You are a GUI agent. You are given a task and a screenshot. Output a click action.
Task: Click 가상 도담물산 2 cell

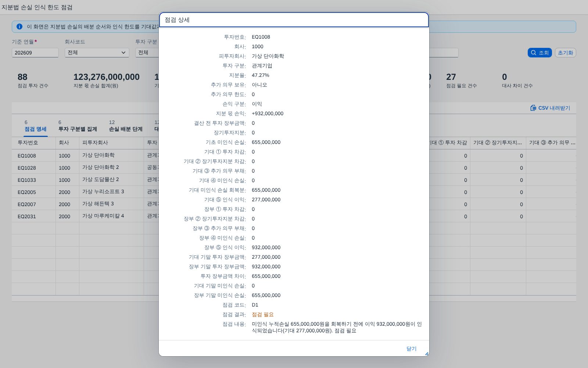(111, 180)
